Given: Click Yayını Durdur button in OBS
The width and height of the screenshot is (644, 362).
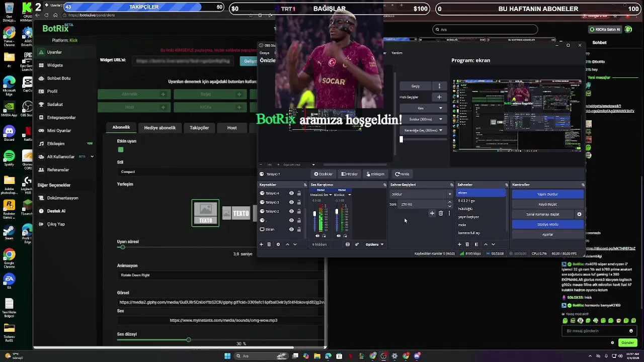Looking at the screenshot, I should pos(547,194).
